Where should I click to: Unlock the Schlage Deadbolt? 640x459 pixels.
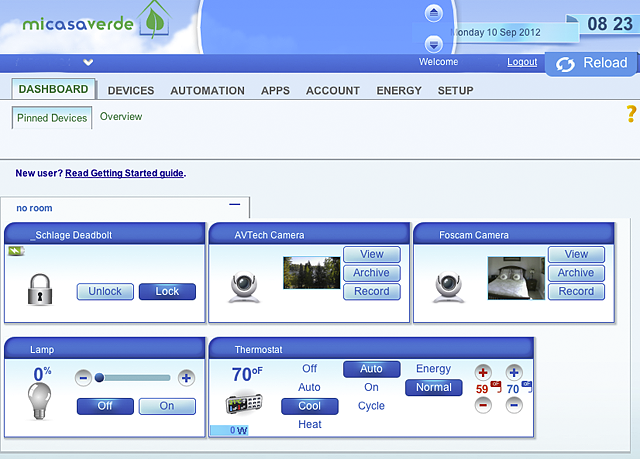pos(105,291)
